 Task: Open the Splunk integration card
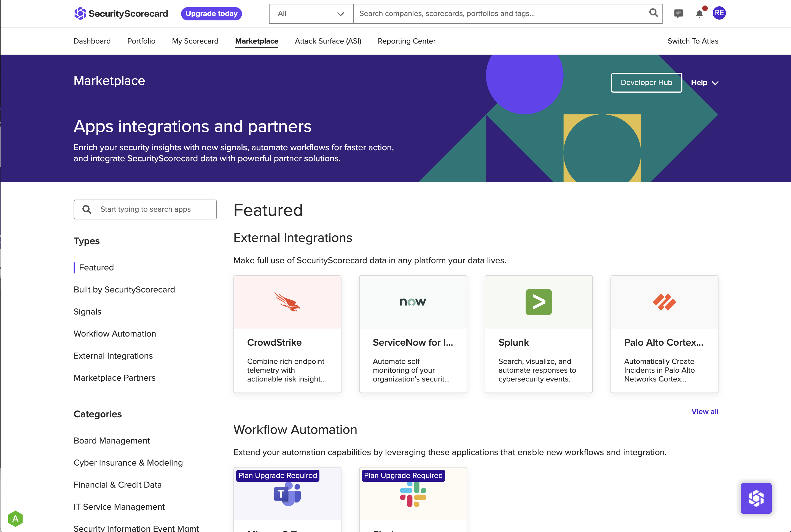[x=539, y=334]
